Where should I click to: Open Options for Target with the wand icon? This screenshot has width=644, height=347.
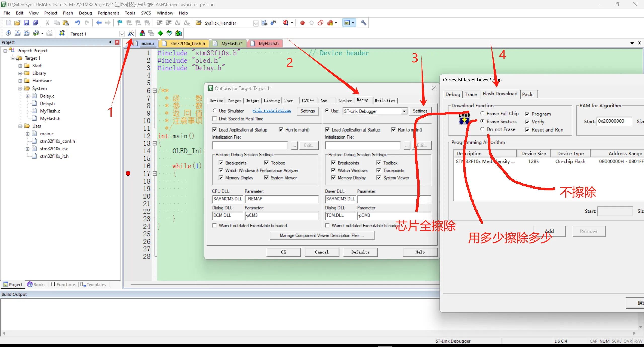[x=131, y=33]
